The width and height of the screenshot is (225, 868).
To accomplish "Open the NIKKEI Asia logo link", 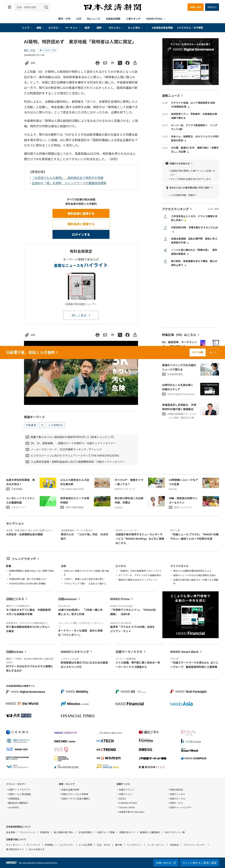I will pos(181,704).
